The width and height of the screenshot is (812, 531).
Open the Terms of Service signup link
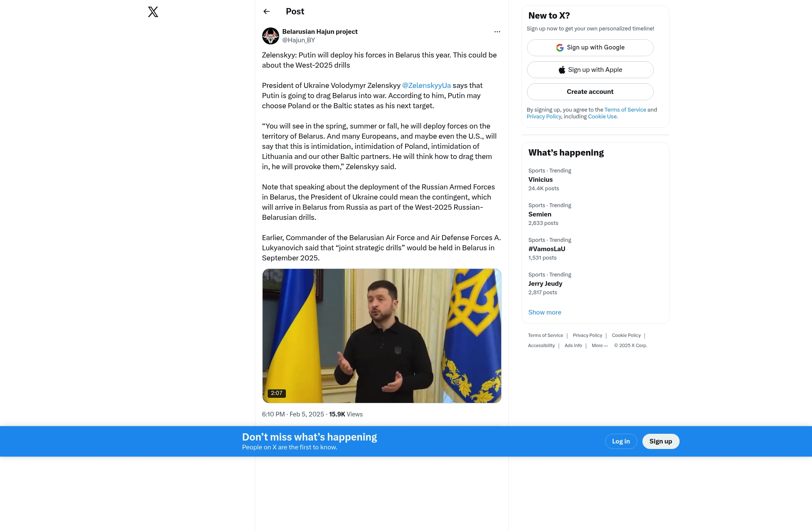[x=625, y=110]
